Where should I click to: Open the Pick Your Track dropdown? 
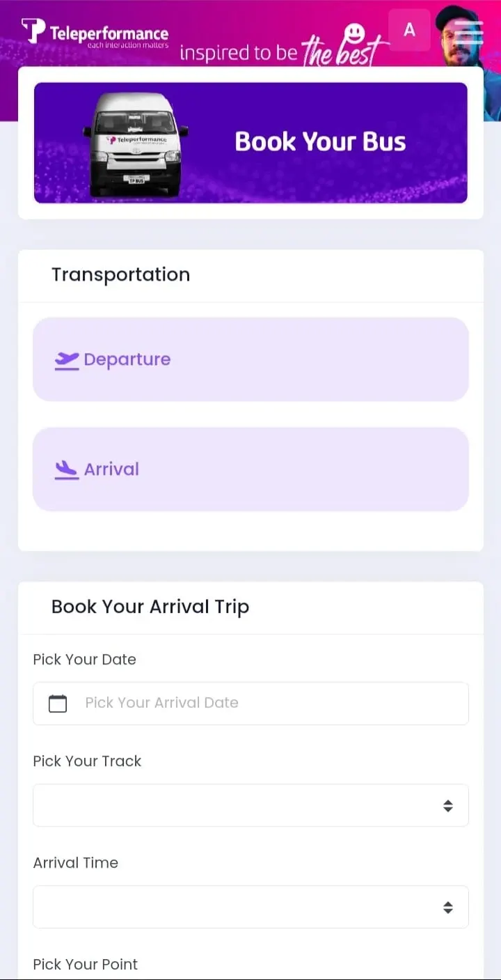click(250, 805)
